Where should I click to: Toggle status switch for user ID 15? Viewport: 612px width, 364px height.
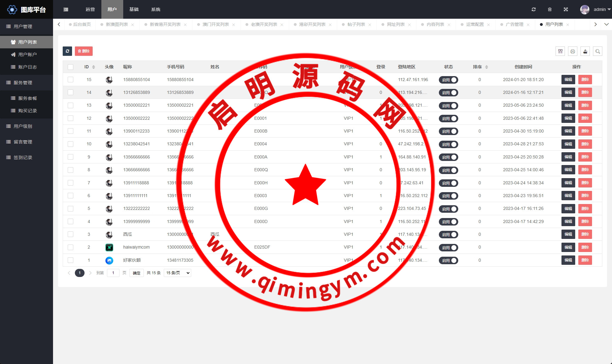click(x=448, y=80)
